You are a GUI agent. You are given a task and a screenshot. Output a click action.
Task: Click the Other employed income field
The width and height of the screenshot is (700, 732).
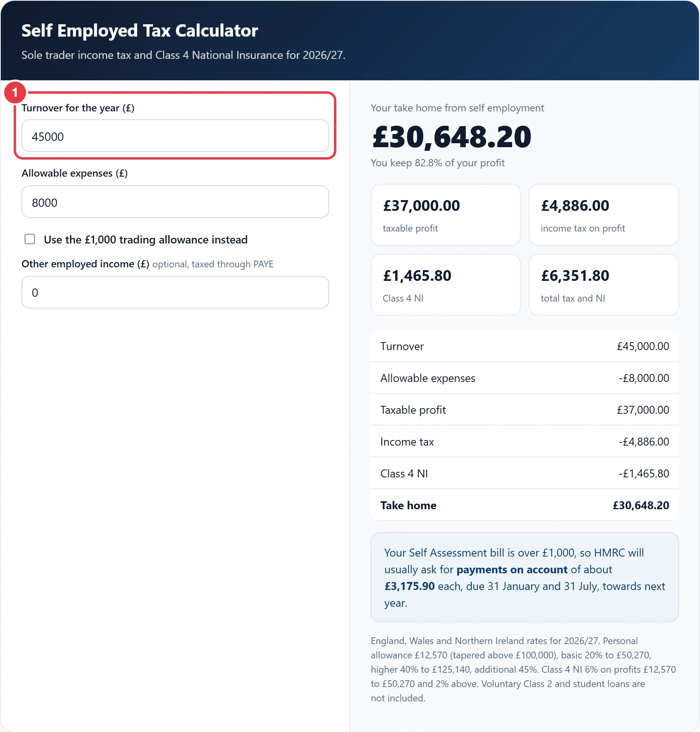[x=175, y=292]
